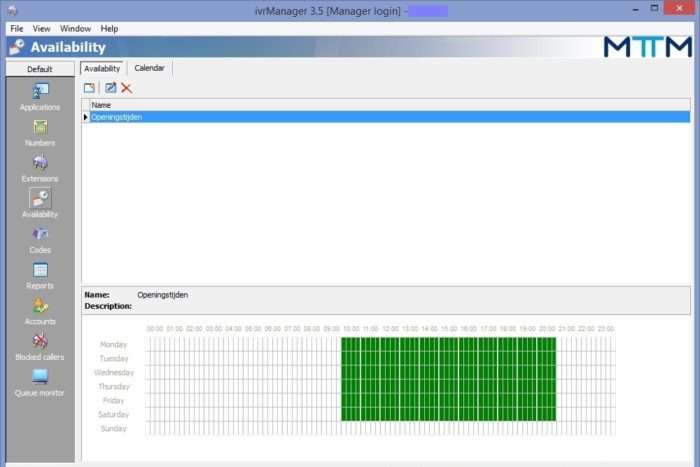Click the Saturday row label
The image size is (700, 467).
point(113,414)
